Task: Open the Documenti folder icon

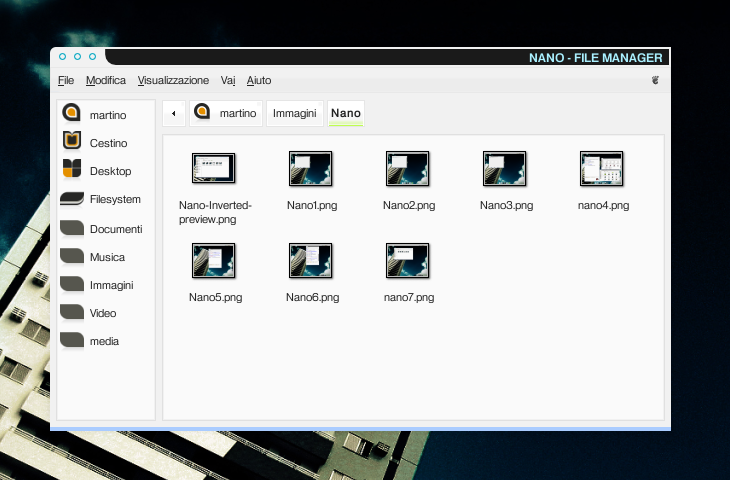Action: [72, 228]
